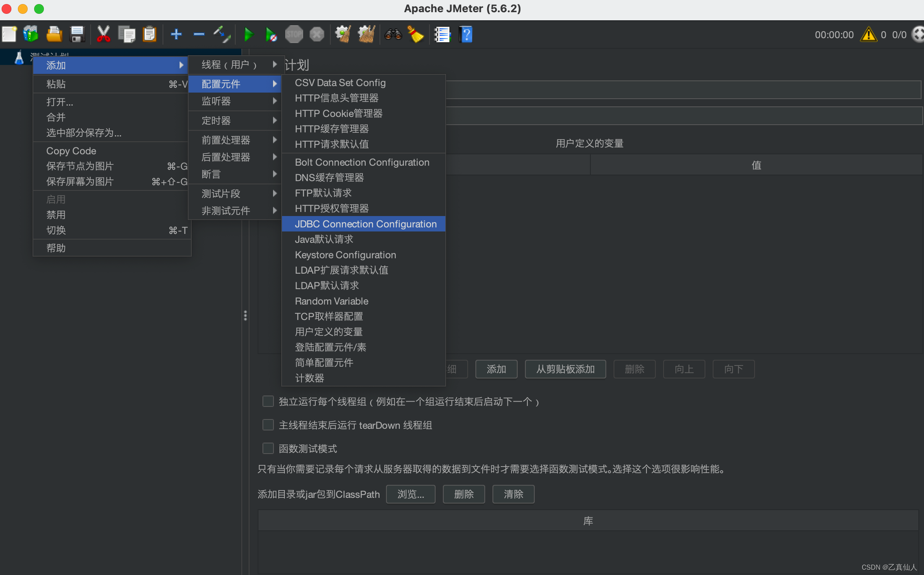Enable run thread groups consecutively checkbox
Viewport: 924px width, 575px height.
click(x=268, y=402)
